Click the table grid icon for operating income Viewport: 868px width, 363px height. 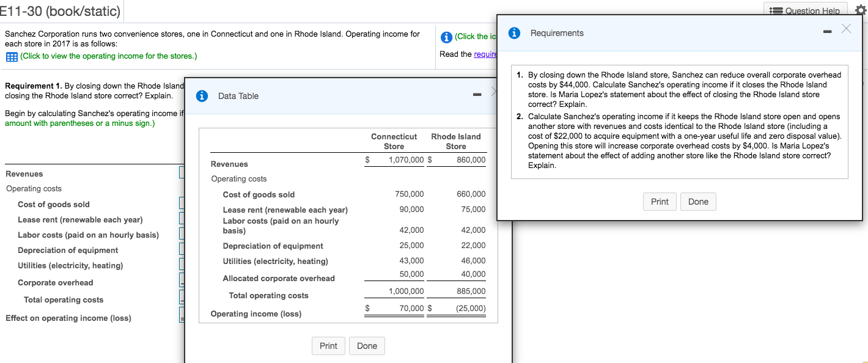(x=11, y=56)
